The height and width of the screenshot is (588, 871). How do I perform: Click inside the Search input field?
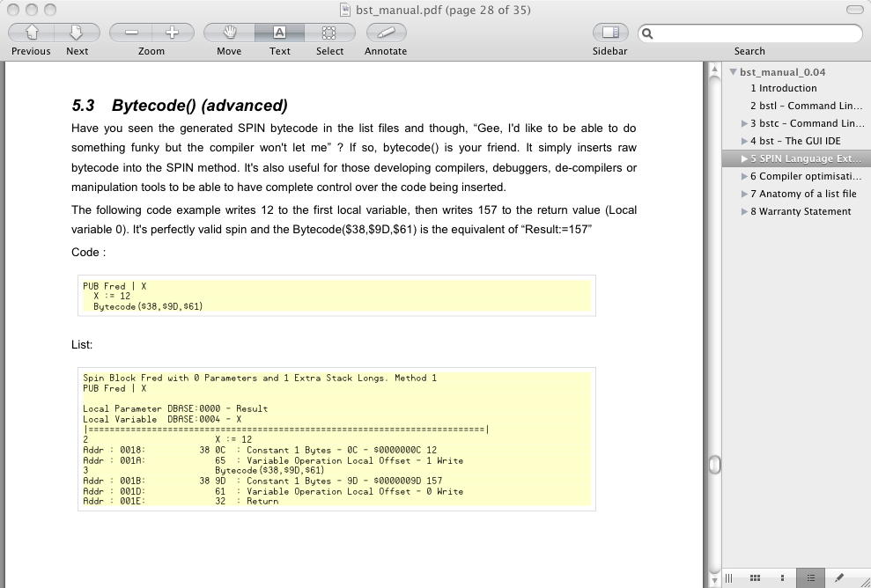tap(749, 33)
